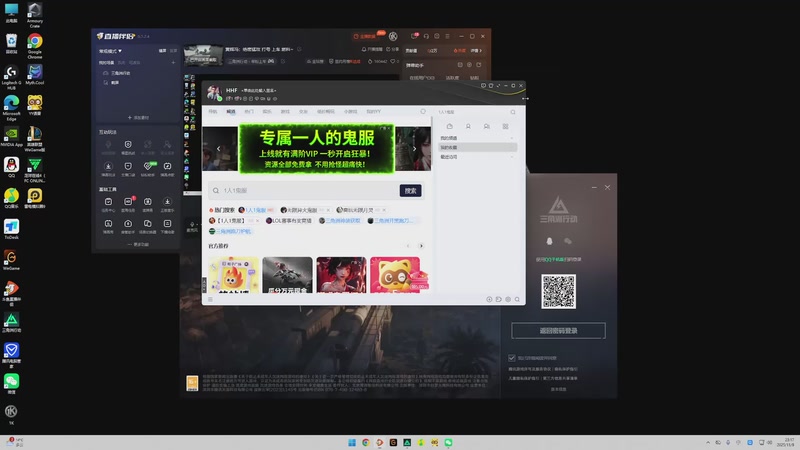The image size is (800, 450).
Task: Expand 更多功能 at bottom of 直播伴侣 sidebar
Action: pyautogui.click(x=138, y=244)
